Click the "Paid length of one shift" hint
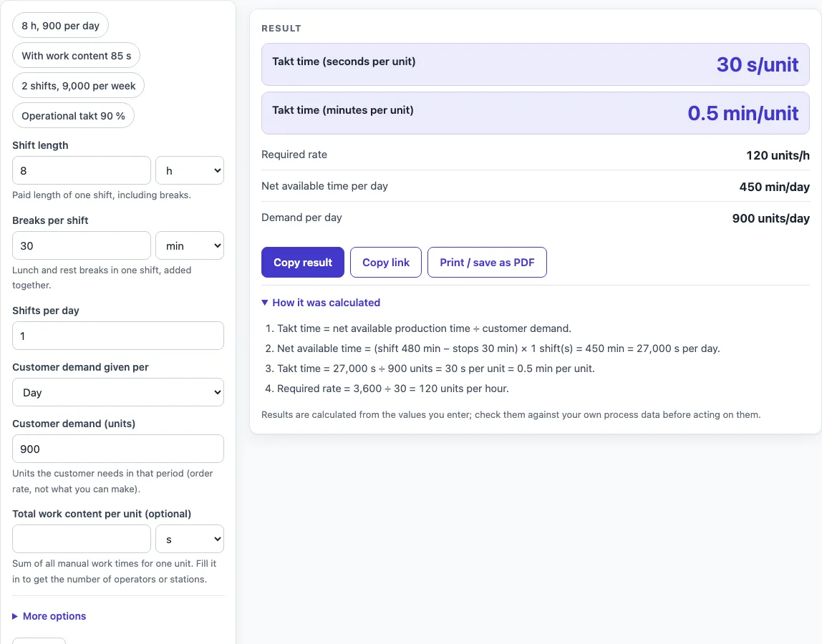 [x=102, y=195]
